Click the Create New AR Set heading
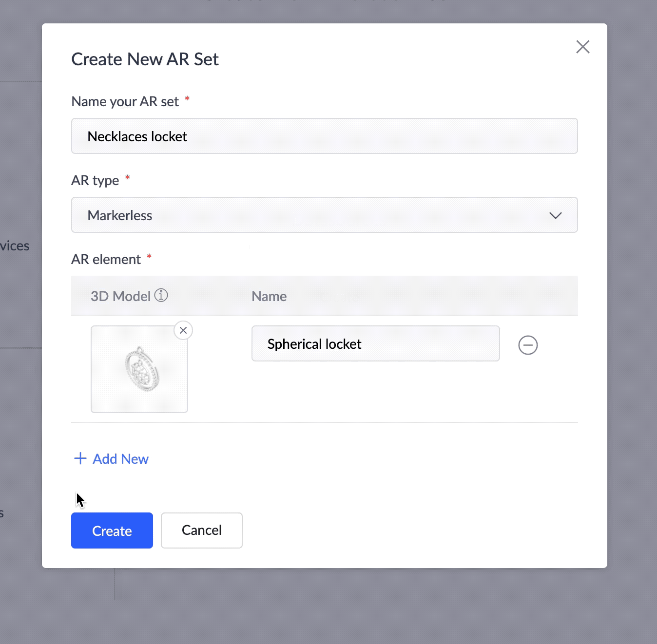 point(145,59)
